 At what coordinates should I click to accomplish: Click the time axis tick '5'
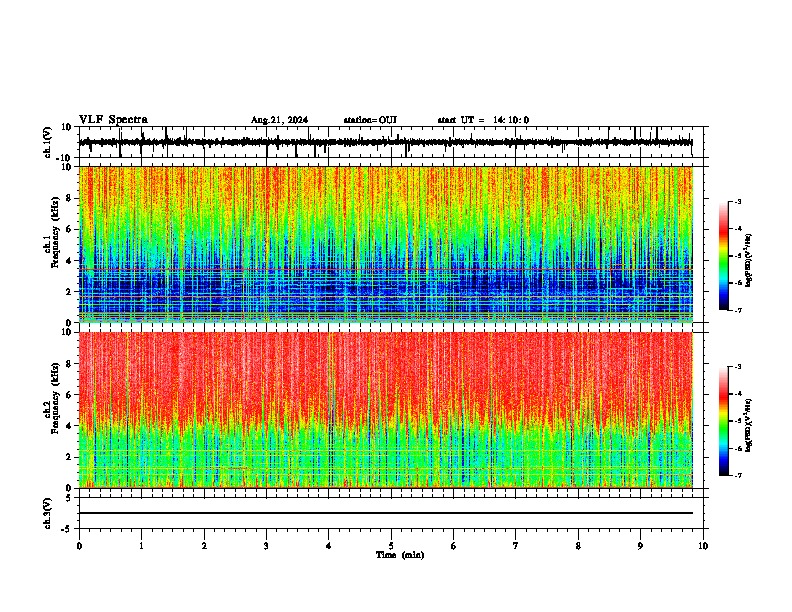(391, 546)
